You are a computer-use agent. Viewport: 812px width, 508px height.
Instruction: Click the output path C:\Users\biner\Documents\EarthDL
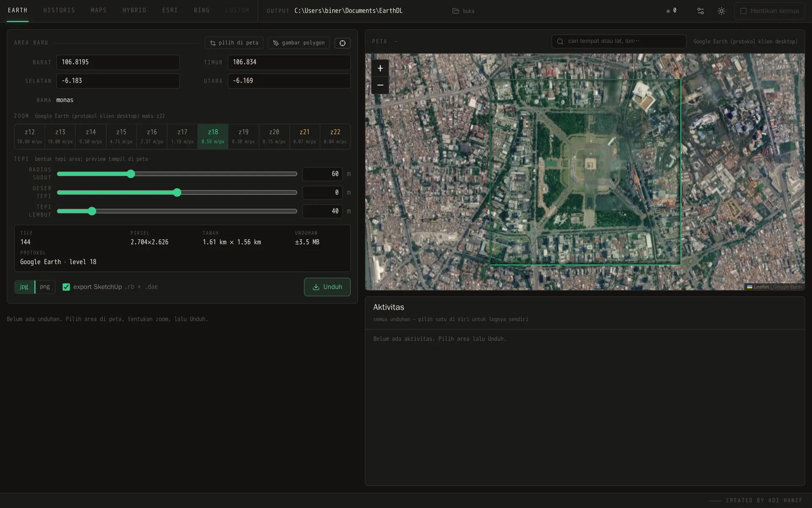(348, 11)
